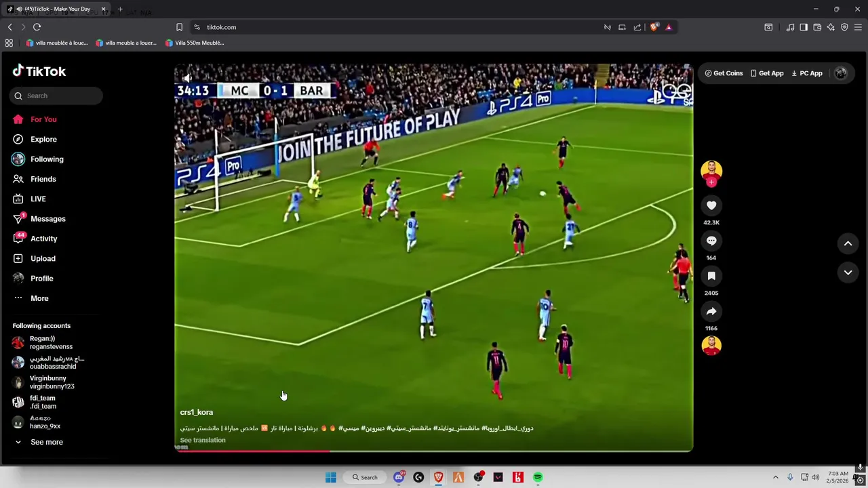Click the share page icon in address bar
The image size is (868, 488).
[x=637, y=27]
